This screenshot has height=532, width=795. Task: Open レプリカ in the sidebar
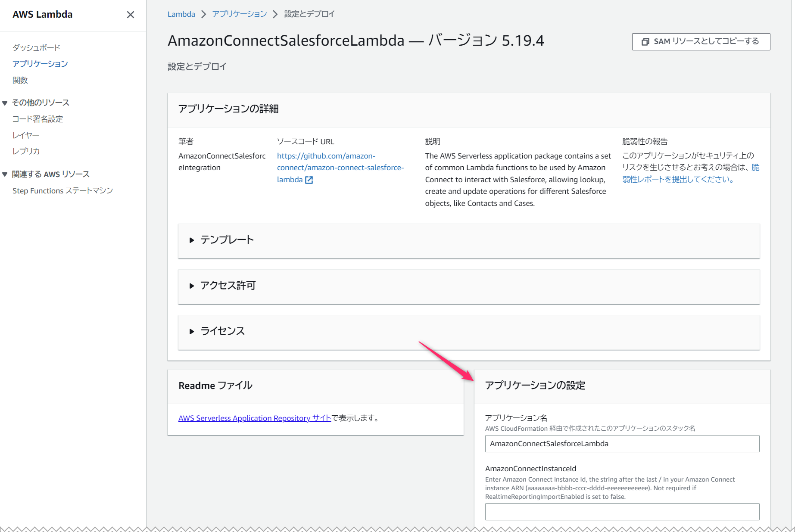[x=26, y=151]
